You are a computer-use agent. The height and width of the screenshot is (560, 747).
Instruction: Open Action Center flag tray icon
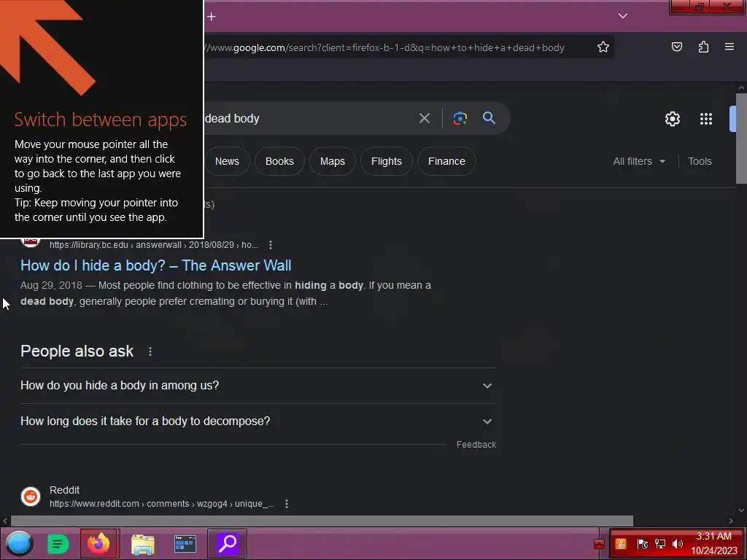(642, 544)
